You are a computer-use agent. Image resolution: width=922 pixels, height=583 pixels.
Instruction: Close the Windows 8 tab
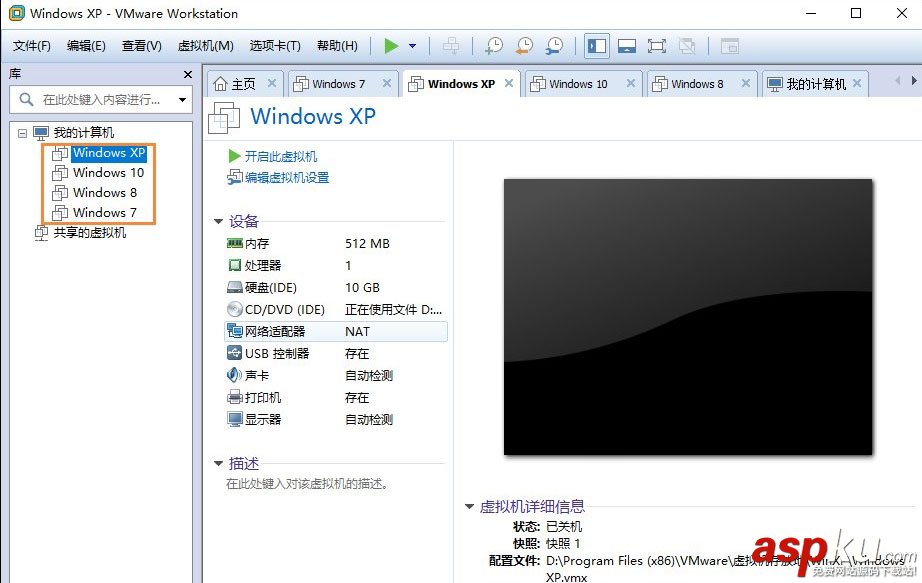point(746,84)
